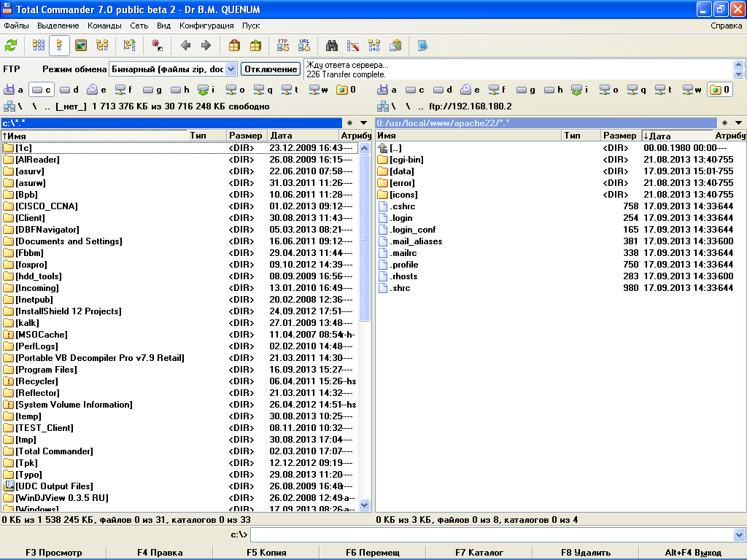This screenshot has width=747, height=560.
Task: Select network drive i in left drive bar
Action: pos(206,90)
